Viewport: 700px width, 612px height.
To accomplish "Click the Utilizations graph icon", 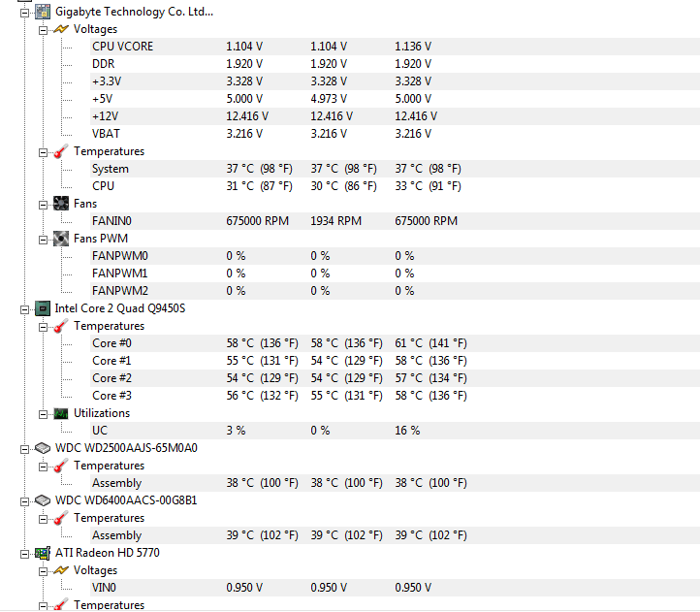I will coord(60,413).
